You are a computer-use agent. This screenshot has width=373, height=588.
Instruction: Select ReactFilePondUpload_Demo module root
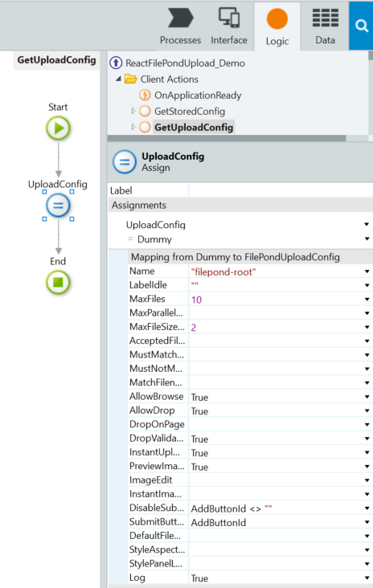(x=185, y=63)
